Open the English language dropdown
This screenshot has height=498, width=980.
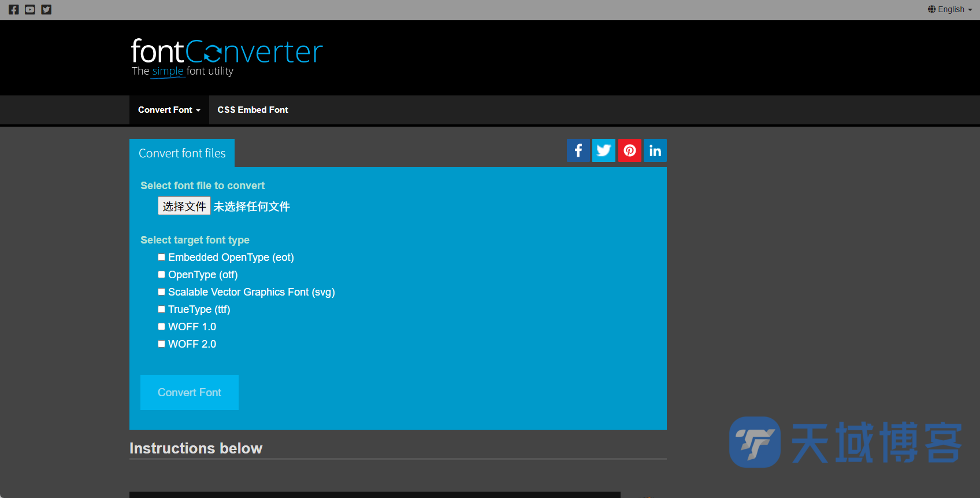[x=950, y=9]
